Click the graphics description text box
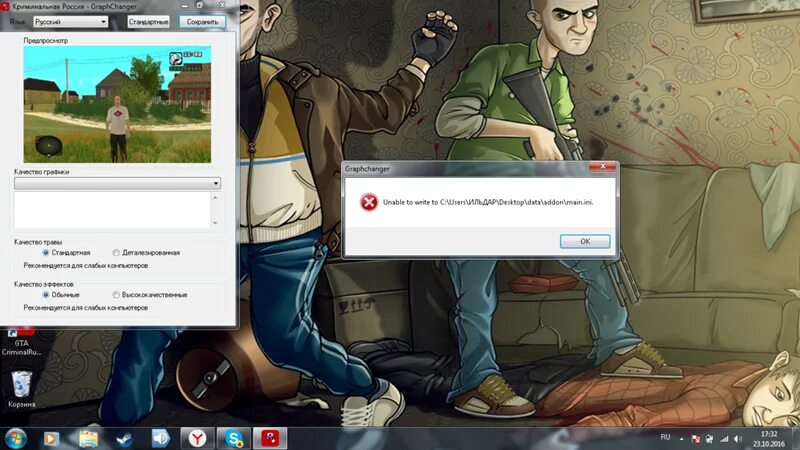Viewport: 800px width, 450px height. (112, 210)
